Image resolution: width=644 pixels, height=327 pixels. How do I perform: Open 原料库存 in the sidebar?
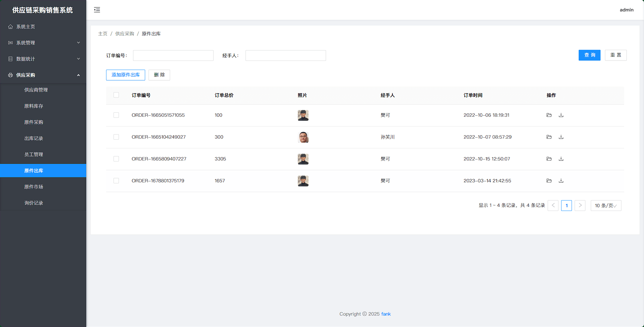coord(34,106)
